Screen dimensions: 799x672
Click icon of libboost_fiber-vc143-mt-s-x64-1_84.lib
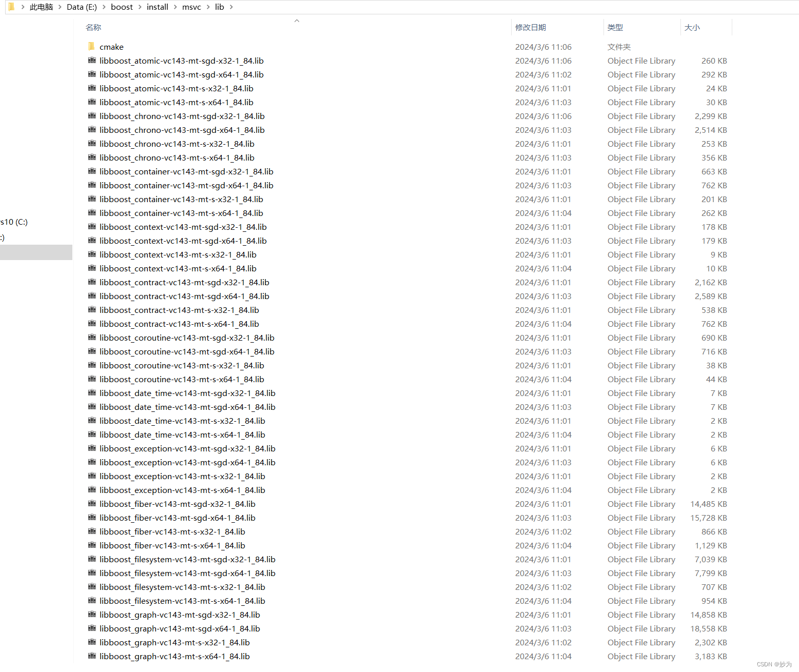pos(92,545)
